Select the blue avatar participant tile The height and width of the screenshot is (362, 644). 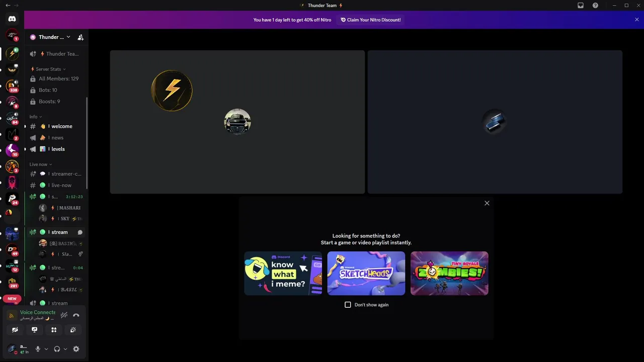[495, 122]
